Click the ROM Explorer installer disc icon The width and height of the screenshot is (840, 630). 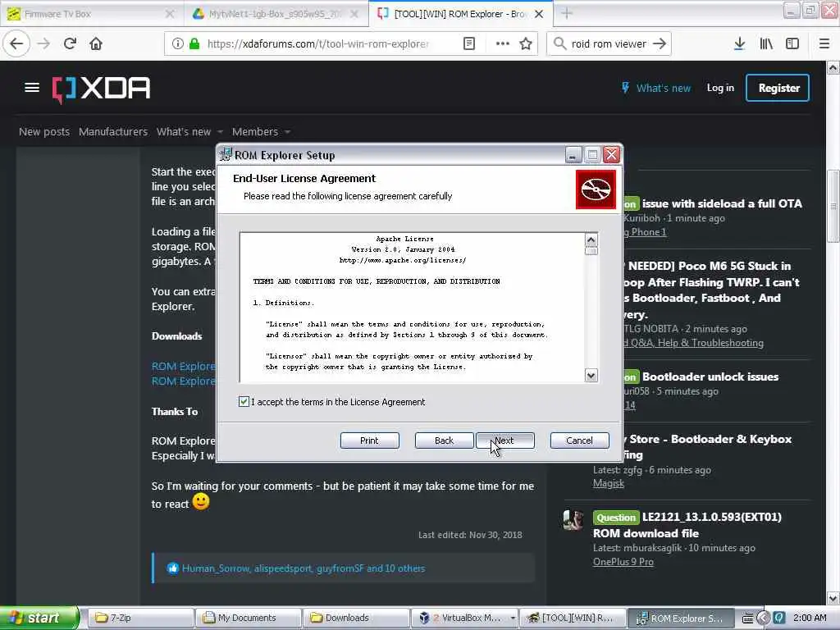tap(596, 189)
